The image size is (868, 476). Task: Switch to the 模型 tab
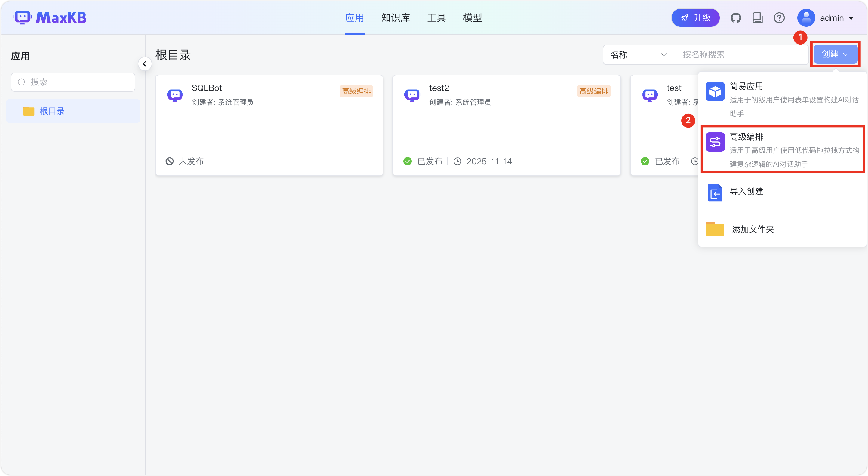(472, 17)
